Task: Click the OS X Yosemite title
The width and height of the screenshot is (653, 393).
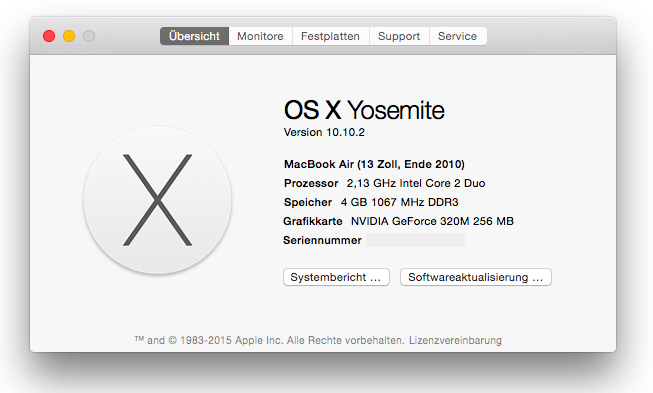Action: (364, 110)
